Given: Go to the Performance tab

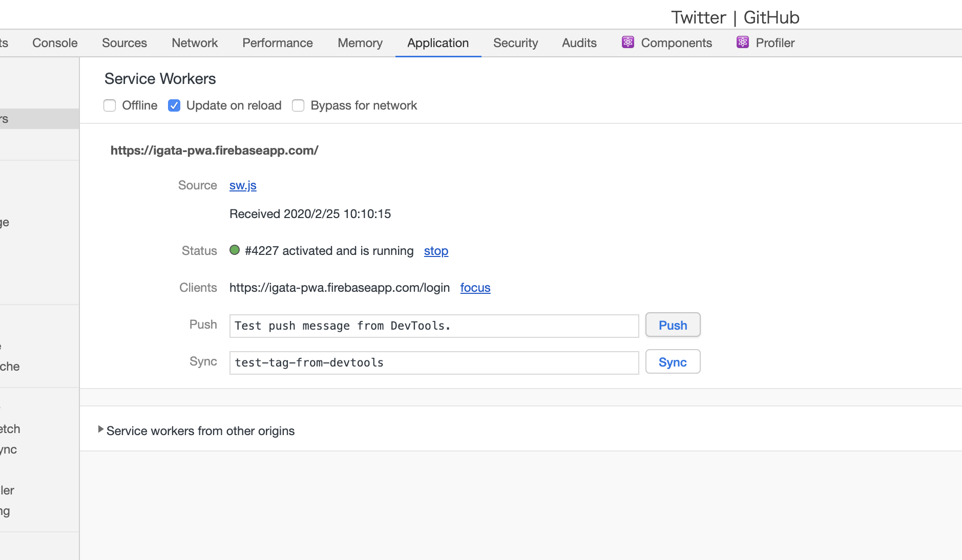Looking at the screenshot, I should point(278,43).
